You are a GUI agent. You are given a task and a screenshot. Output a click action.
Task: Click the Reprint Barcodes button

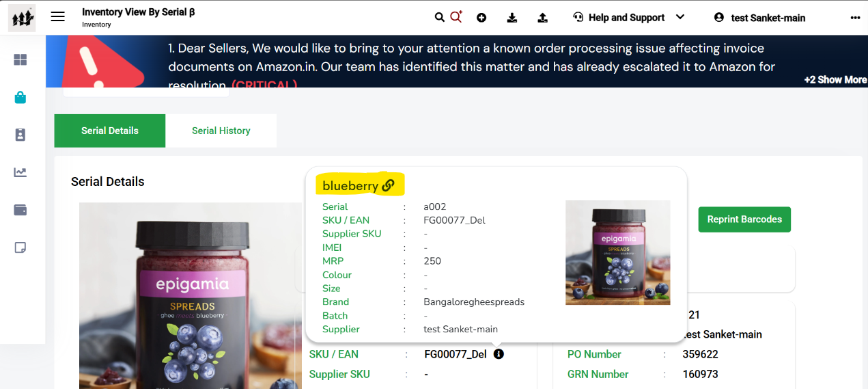click(744, 219)
